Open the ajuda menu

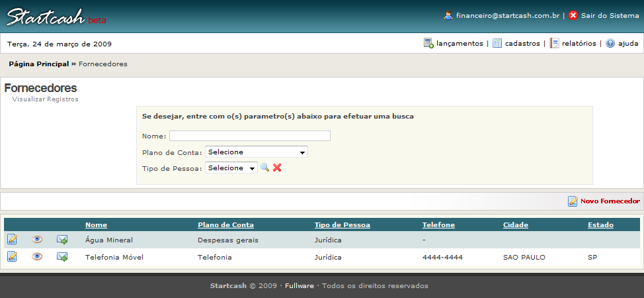(x=628, y=43)
